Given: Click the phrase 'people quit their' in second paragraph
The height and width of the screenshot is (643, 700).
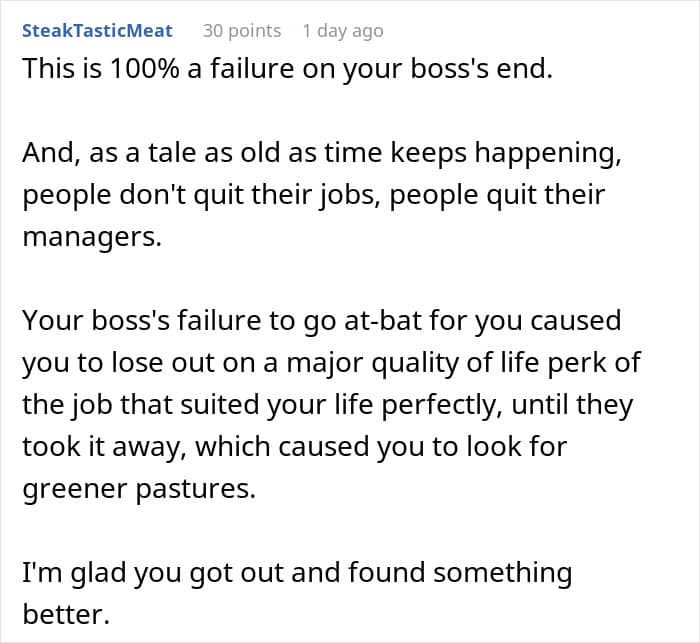Looking at the screenshot, I should coord(497,195).
